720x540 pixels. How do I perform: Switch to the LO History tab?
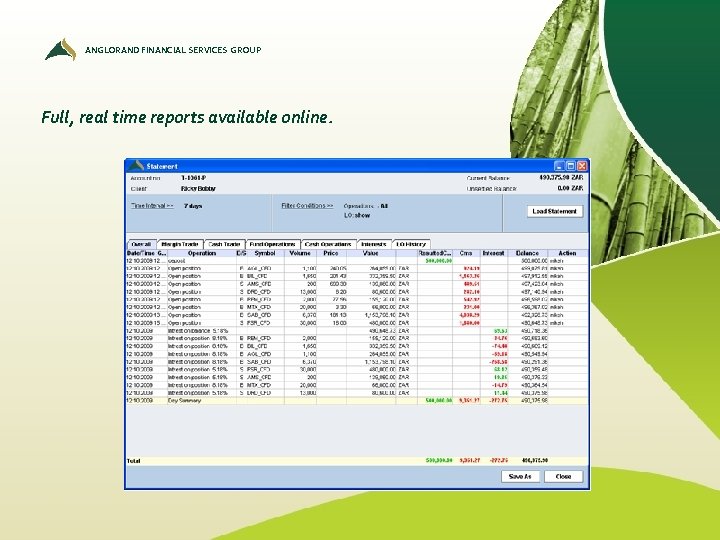click(x=411, y=244)
